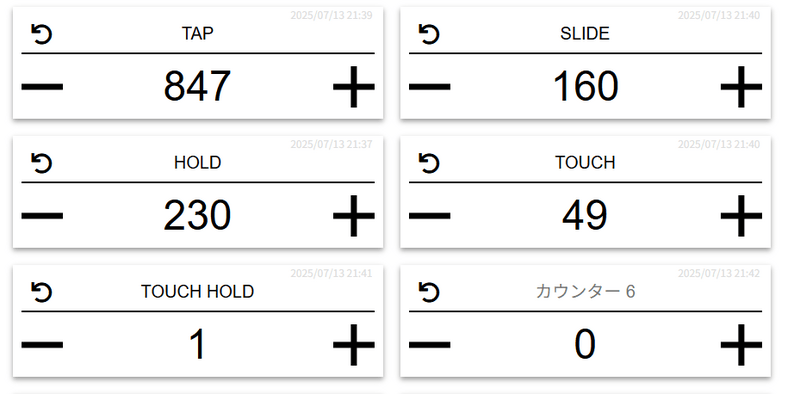Increase the TOUCH counter value
Viewport: 800px width, 394px height.
741,215
